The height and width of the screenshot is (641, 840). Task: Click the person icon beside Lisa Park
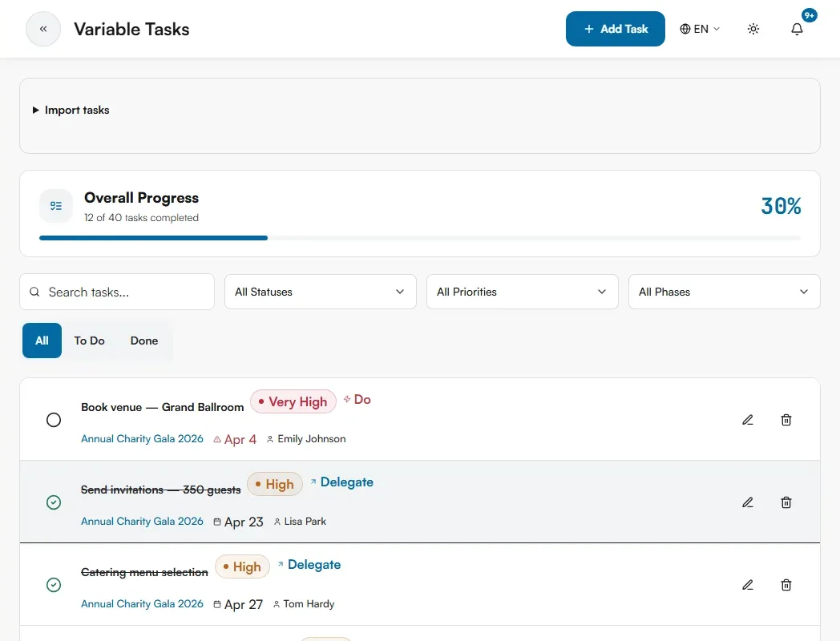click(x=277, y=522)
